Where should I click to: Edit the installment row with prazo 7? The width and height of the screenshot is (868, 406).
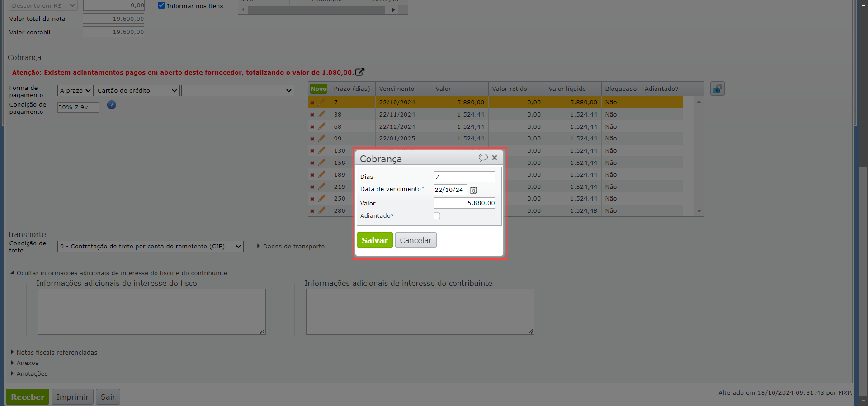coord(322,102)
